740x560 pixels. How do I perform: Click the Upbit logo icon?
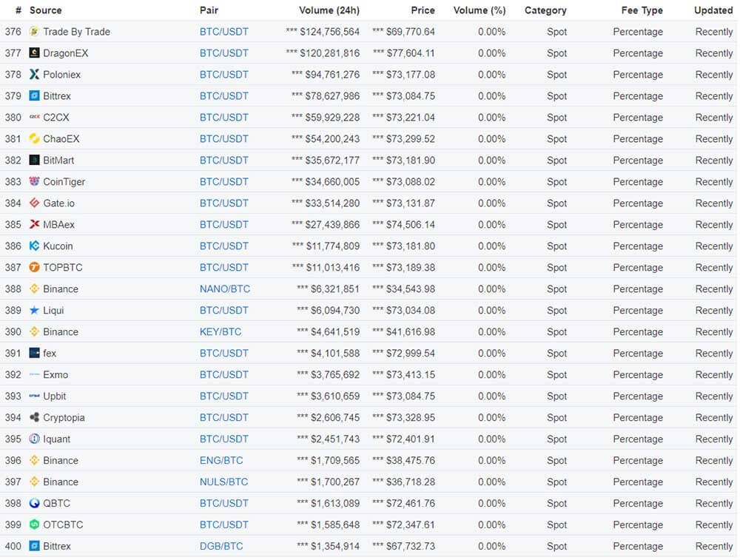pos(34,396)
